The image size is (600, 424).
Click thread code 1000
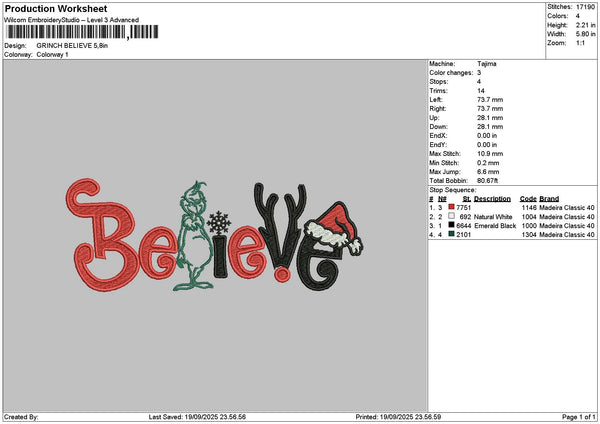(529, 225)
